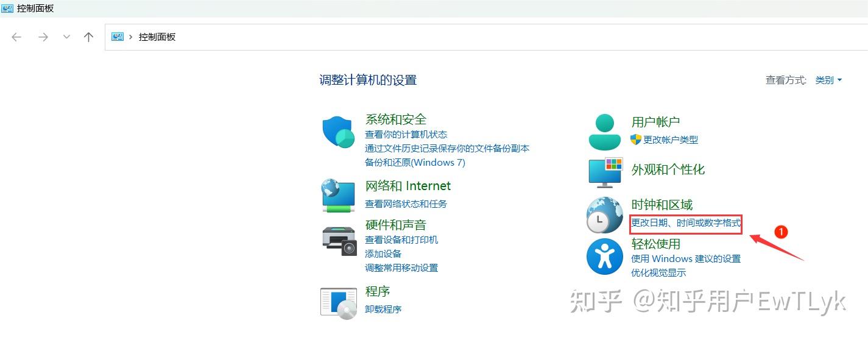This screenshot has width=868, height=340.
Task: Click the User Accounts person icon
Action: [605, 132]
